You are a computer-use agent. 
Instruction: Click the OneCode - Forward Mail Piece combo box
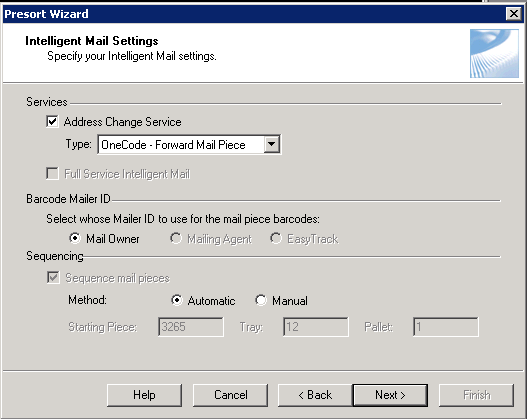tap(189, 144)
